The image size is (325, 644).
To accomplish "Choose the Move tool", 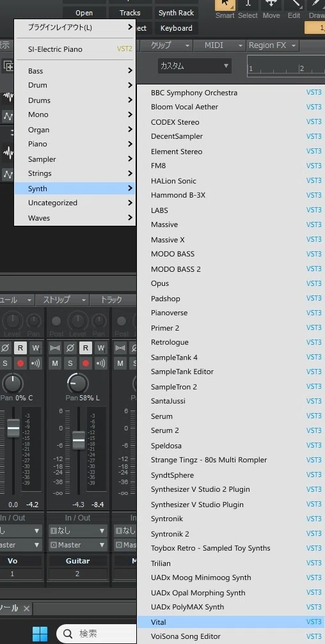I will pos(271,8).
